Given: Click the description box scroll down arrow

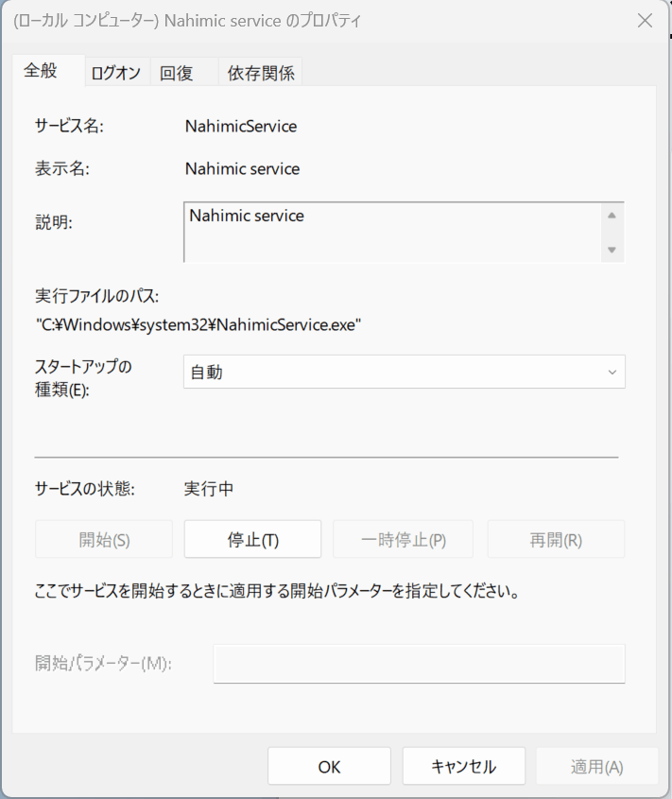Looking at the screenshot, I should pos(612,250).
